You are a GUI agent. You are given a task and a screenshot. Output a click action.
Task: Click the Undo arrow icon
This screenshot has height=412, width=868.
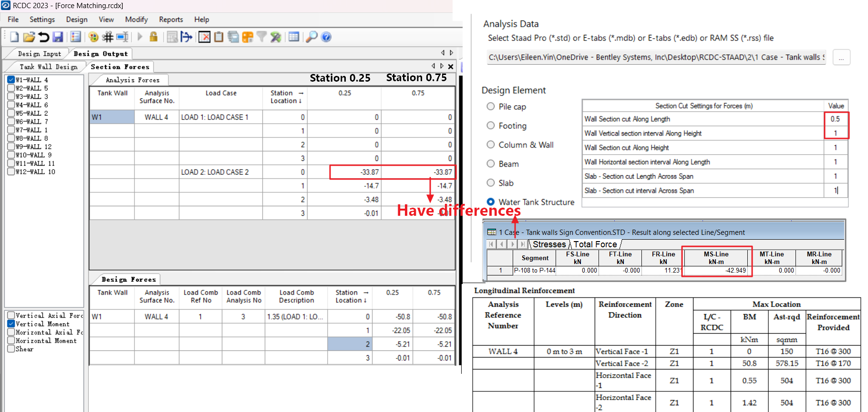[43, 37]
